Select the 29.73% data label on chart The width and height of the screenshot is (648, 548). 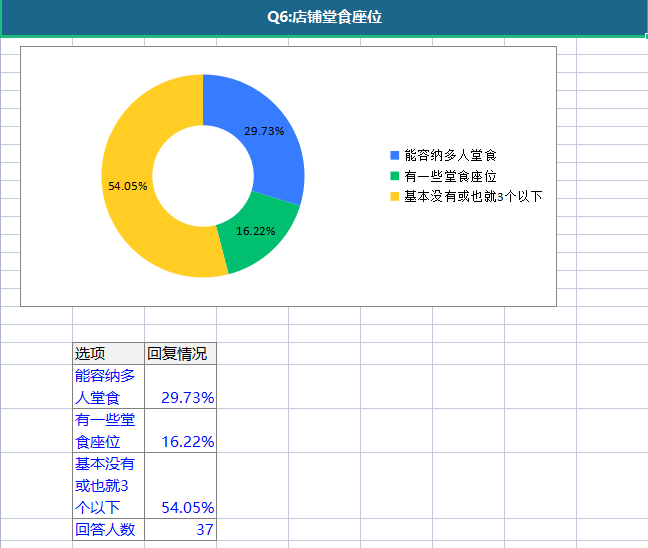(x=264, y=131)
